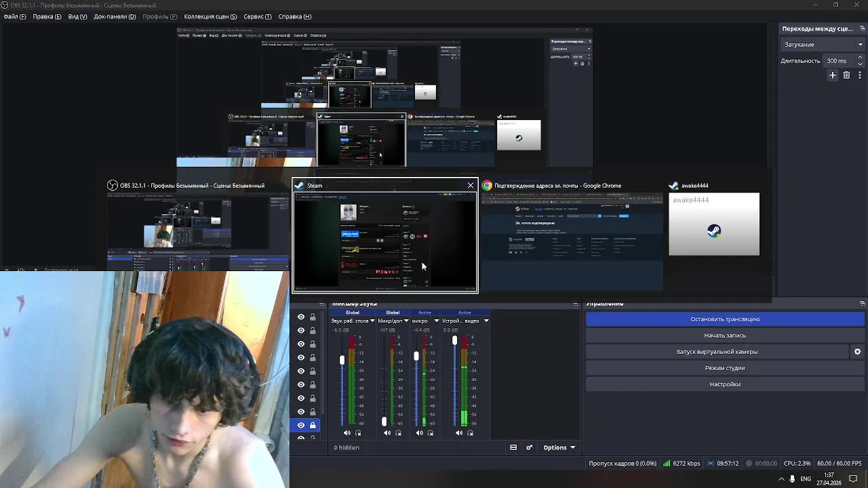Open Звук раб. стола channel dropdown arrow
The image size is (868, 488).
[x=372, y=321]
